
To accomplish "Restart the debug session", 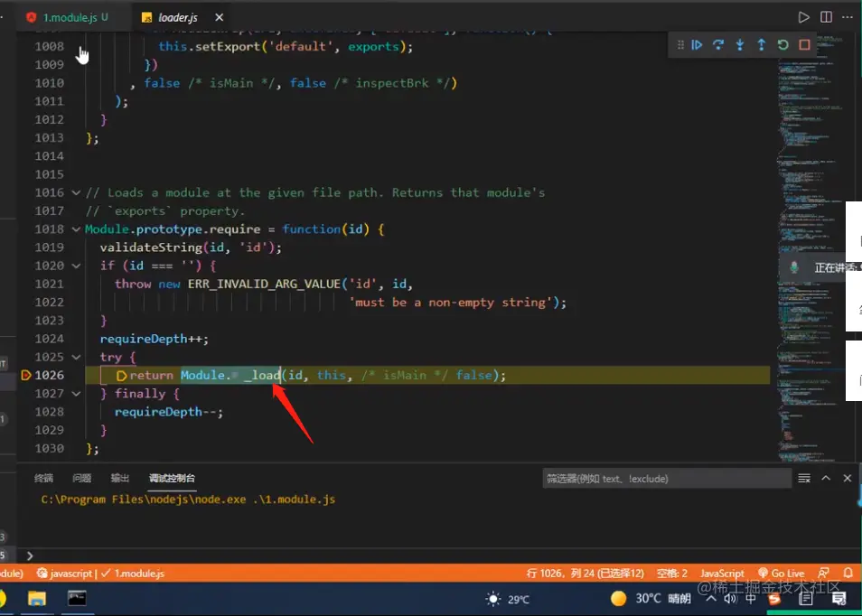I will [x=782, y=45].
